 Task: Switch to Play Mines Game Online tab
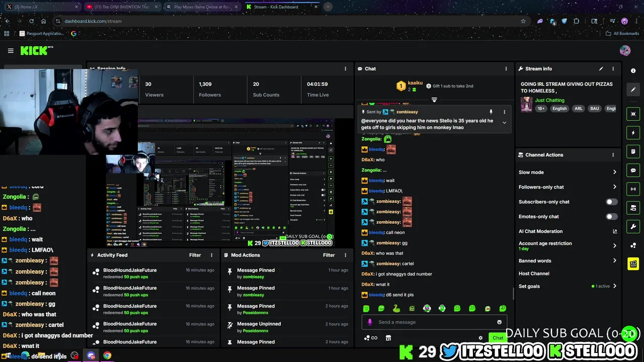(x=201, y=7)
